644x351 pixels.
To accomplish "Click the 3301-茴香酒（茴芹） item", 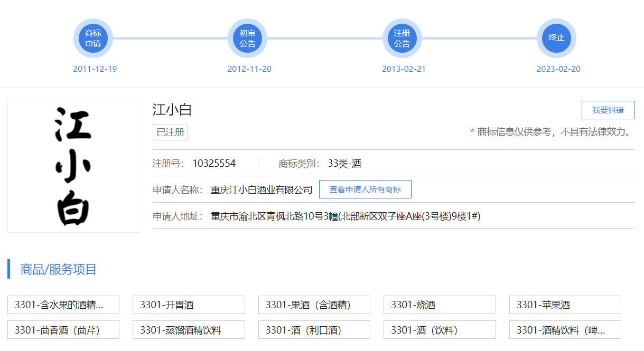I will click(x=63, y=330).
